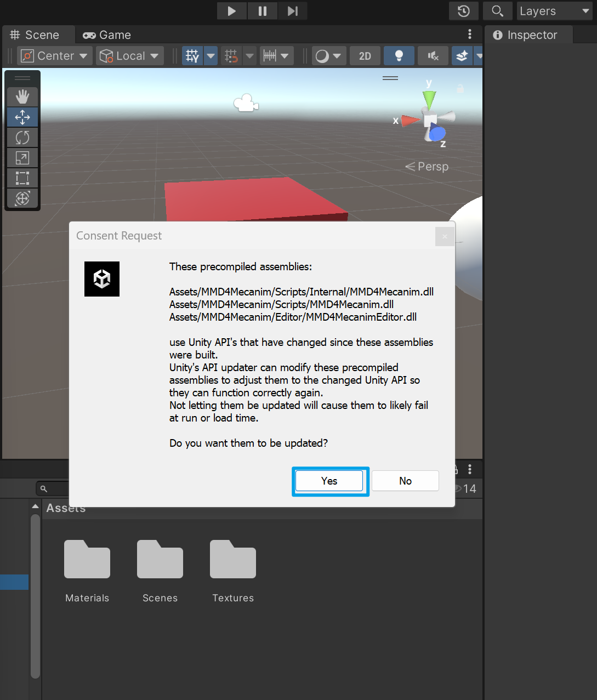
Task: Click the tools overlay drag handle
Action: tap(22, 78)
